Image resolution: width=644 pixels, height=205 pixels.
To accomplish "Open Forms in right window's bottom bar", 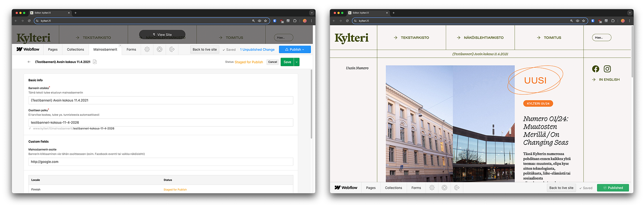I will [416, 188].
